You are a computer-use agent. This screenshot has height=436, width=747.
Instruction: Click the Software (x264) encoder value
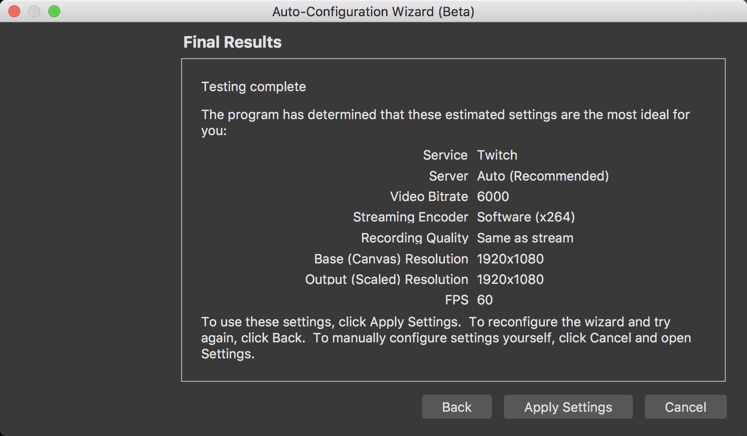526,217
